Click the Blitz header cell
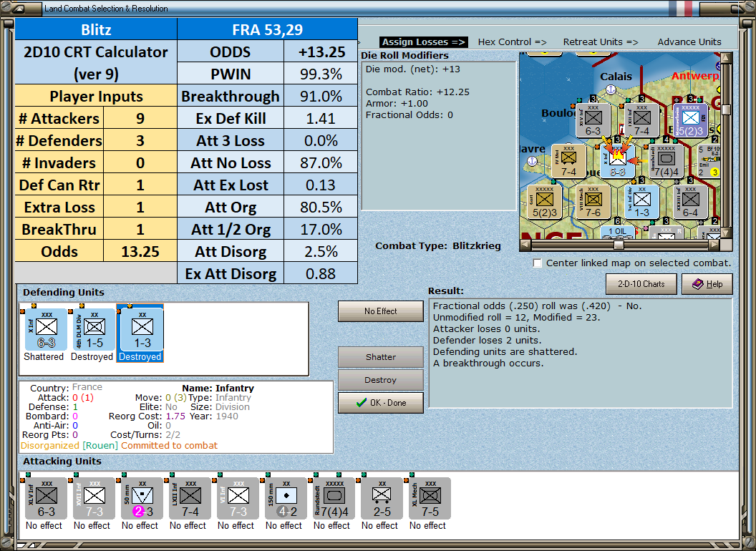 pos(96,30)
